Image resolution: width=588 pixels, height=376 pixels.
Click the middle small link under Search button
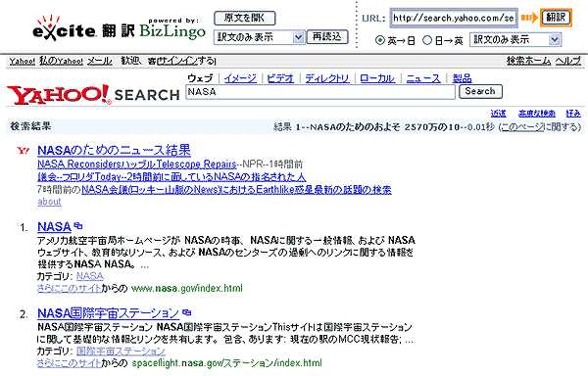[537, 114]
